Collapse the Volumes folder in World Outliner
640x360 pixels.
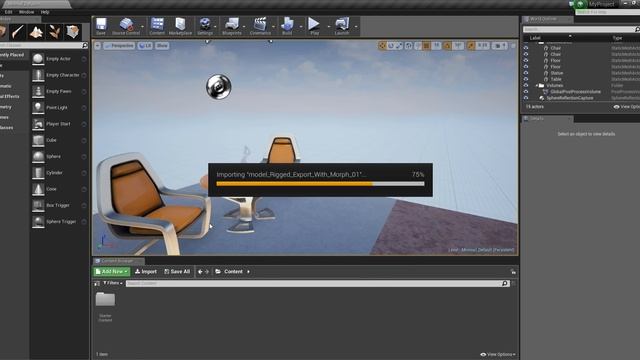point(537,86)
